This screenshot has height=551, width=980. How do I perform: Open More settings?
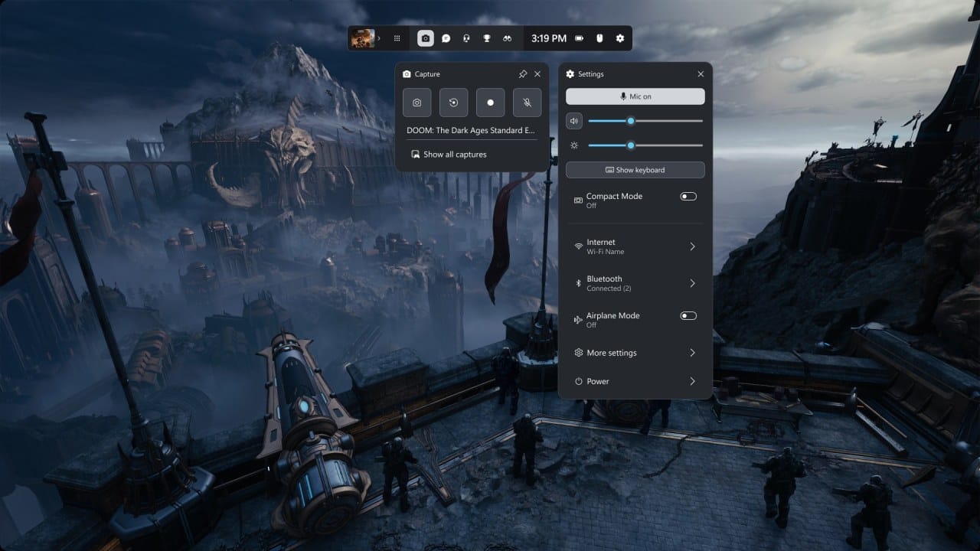point(635,352)
